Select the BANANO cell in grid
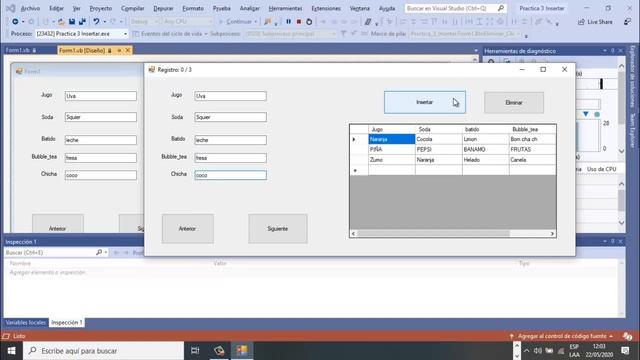Image resolution: width=640 pixels, height=360 pixels. [486, 149]
